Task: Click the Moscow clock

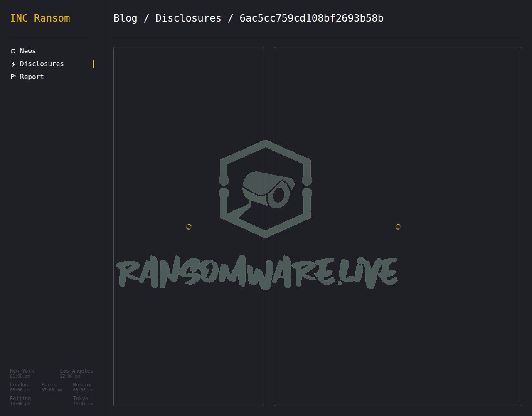Action: click(83, 387)
